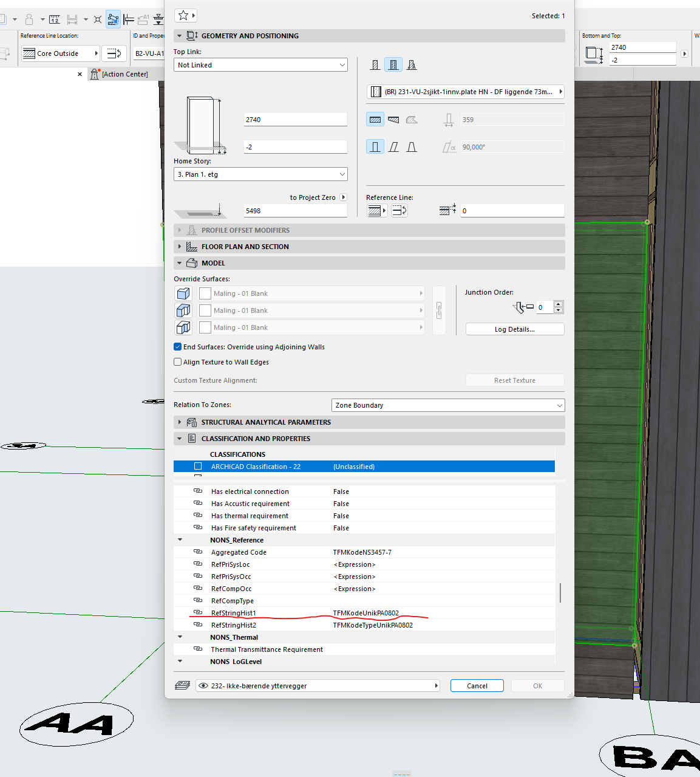700x777 pixels.
Task: Open the Top Link dropdown
Action: pos(260,65)
